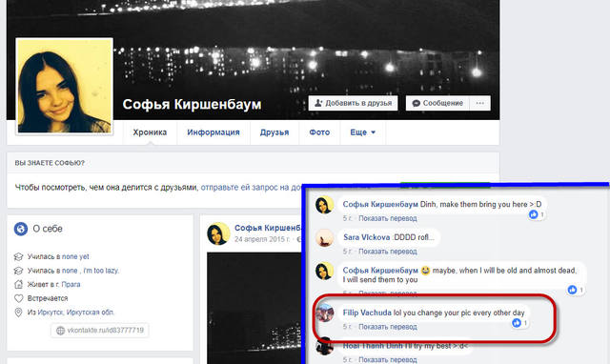The width and height of the screenshot is (610, 364).
Task: Click avatar beside Dinh, make them comment
Action: coord(324,205)
